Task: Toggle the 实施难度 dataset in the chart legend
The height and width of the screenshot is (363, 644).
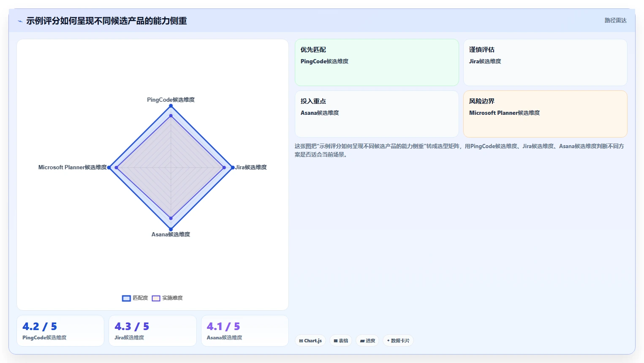Action: tap(167, 298)
